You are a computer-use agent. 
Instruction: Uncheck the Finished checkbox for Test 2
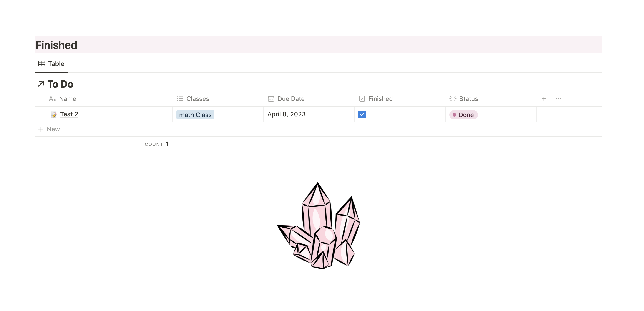point(362,115)
